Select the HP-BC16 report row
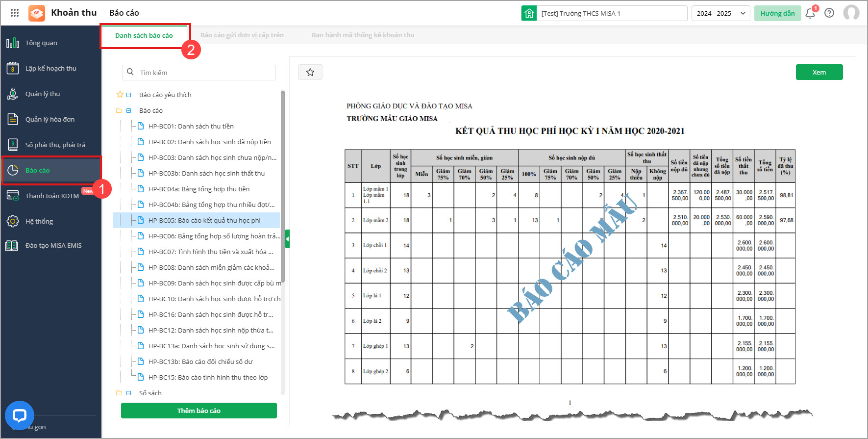The width and height of the screenshot is (868, 439). point(197,314)
